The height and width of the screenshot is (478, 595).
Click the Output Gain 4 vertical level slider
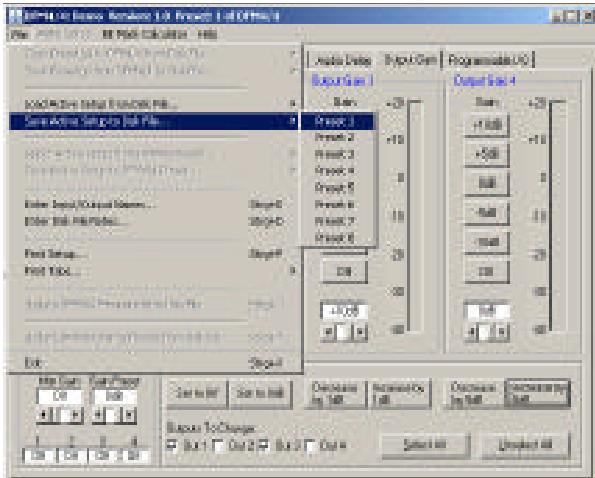click(x=557, y=216)
